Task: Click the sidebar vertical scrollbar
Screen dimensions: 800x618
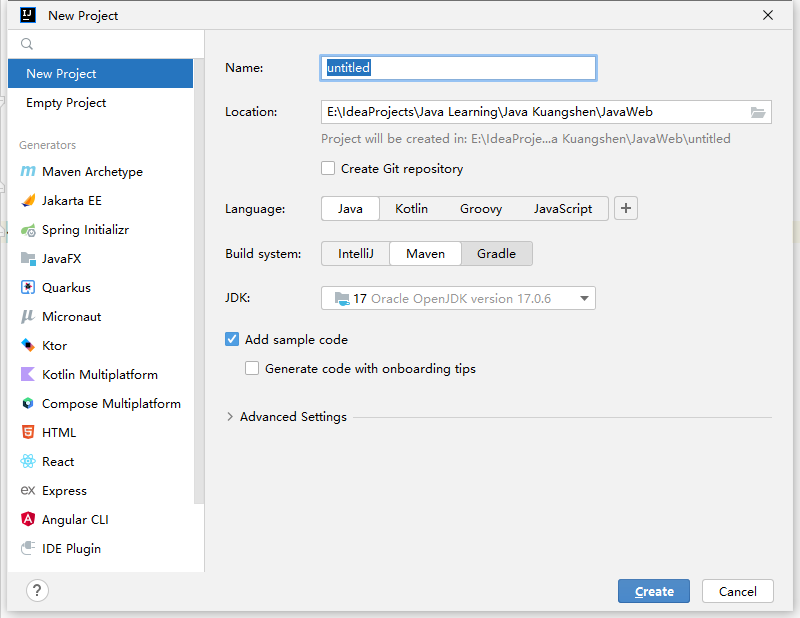Action: [198, 281]
